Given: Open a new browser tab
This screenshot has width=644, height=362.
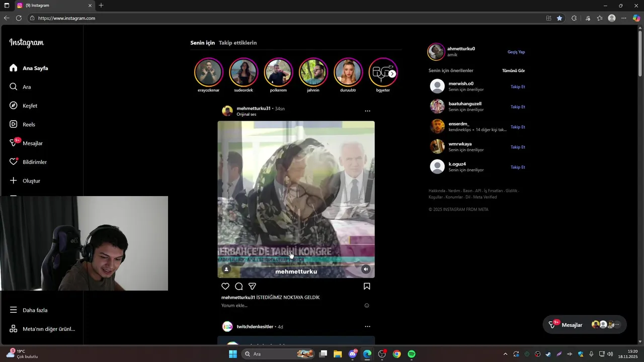Looking at the screenshot, I should pos(101,6).
